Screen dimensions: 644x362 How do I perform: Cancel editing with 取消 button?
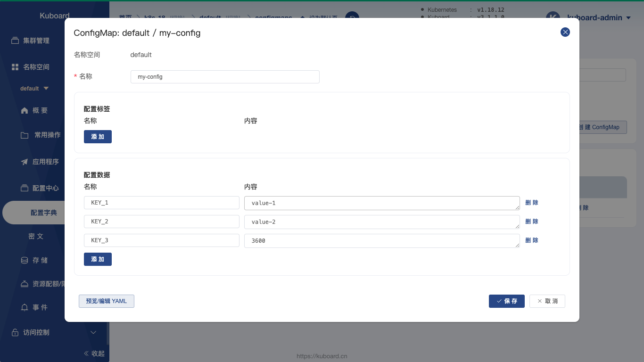547,301
